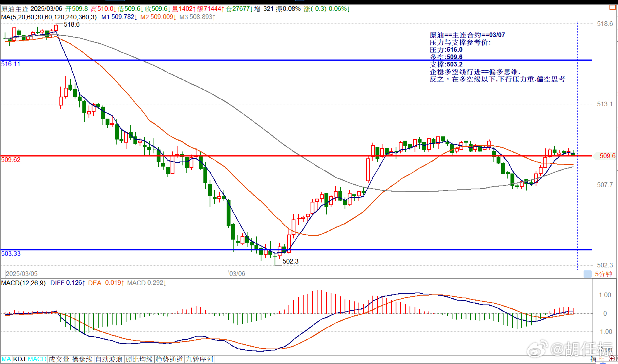Image resolution: width=618 pixels, height=364 pixels.
Task: Open the 趋势通道 indicator tab
Action: 169,359
